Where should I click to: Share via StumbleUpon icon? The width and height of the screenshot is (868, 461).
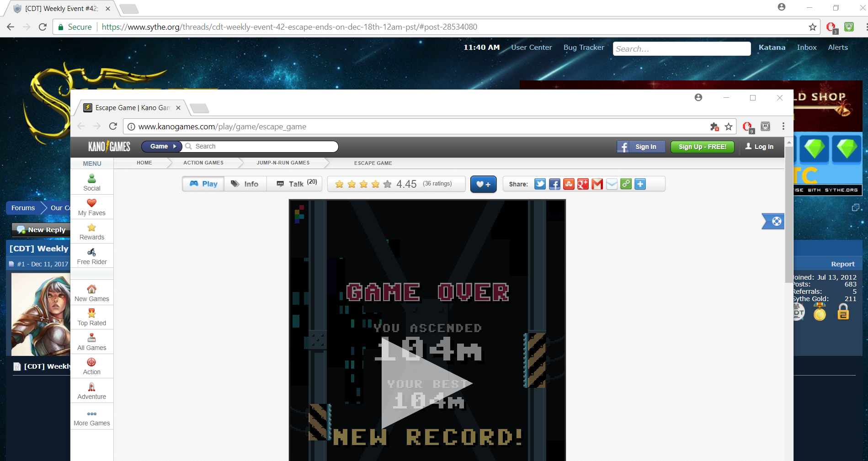coord(569,184)
